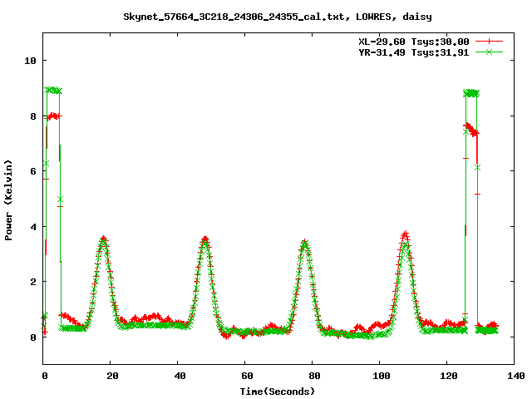Click the green calibration plateau near 127 seconds
532x399 pixels.
click(471, 93)
